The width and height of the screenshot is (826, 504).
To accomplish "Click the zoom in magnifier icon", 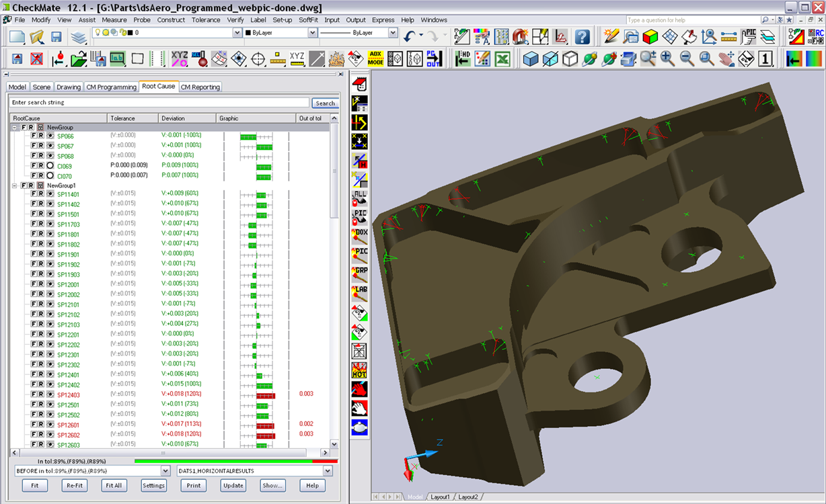I will tap(667, 59).
